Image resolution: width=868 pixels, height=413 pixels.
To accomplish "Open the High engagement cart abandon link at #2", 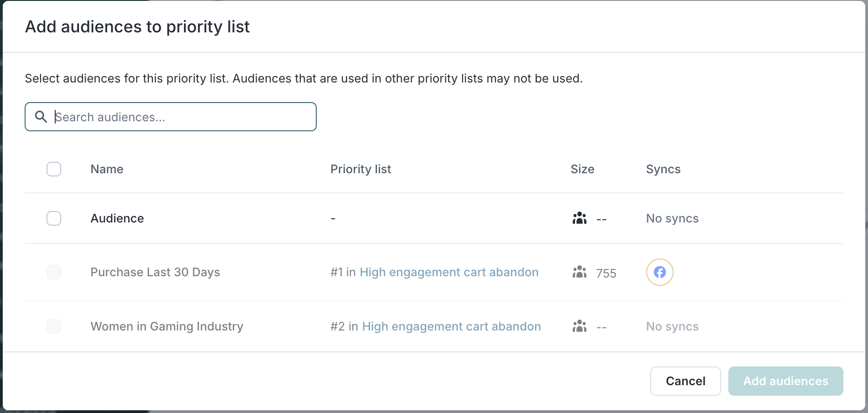I will tap(451, 326).
